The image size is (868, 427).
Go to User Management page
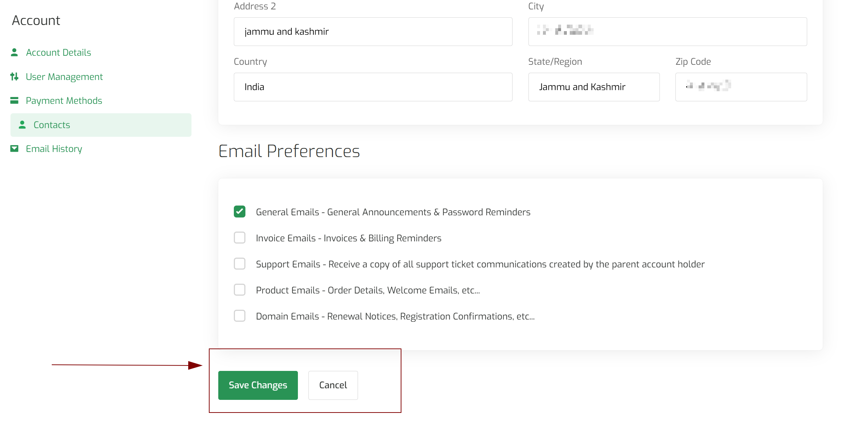[x=64, y=77]
